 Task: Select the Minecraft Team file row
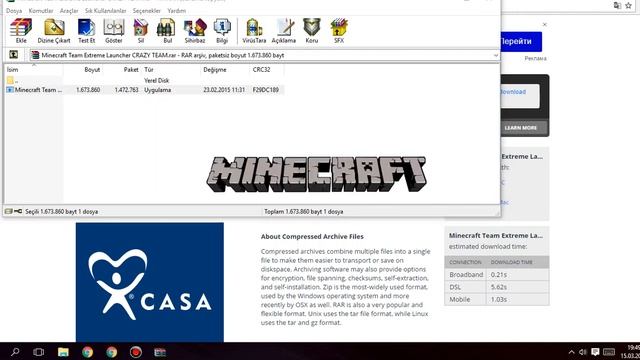pos(144,90)
